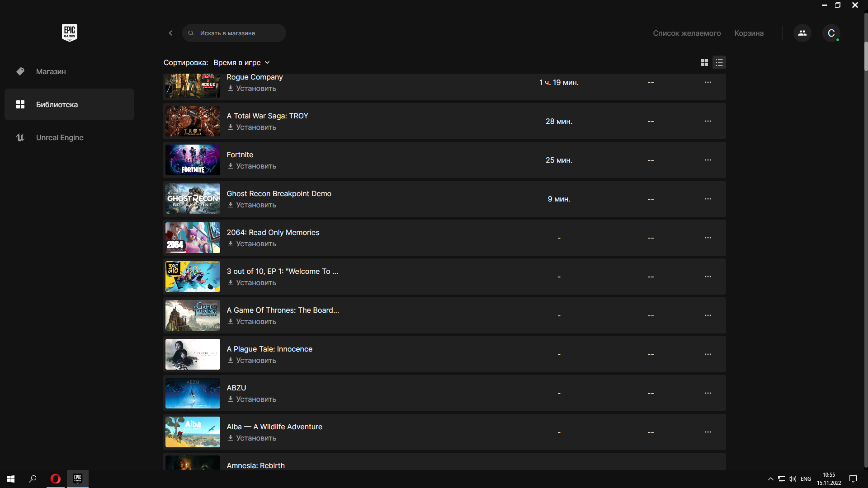Click the Fortnite cover thumbnail
Image resolution: width=868 pixels, height=488 pixels.
pyautogui.click(x=193, y=160)
